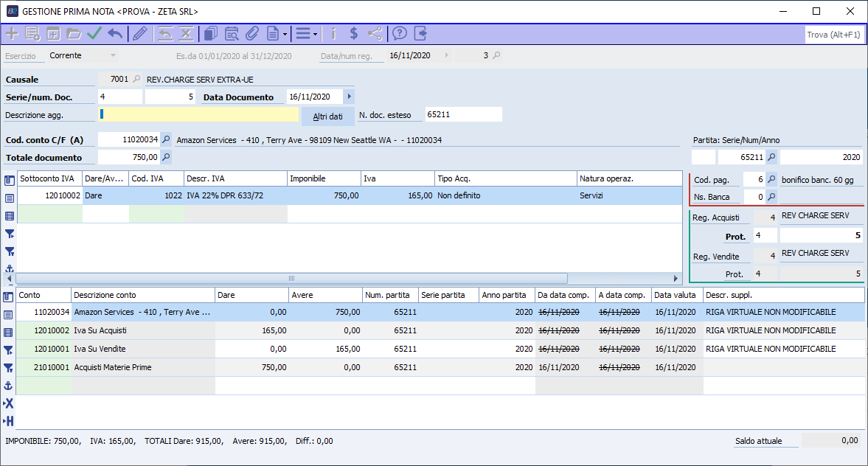This screenshot has width=868, height=466.
Task: Click the 'Altri dati' button
Action: [x=327, y=116]
